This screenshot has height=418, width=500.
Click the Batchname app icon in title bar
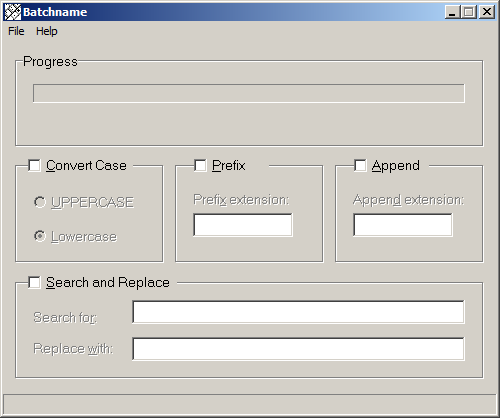(x=12, y=12)
